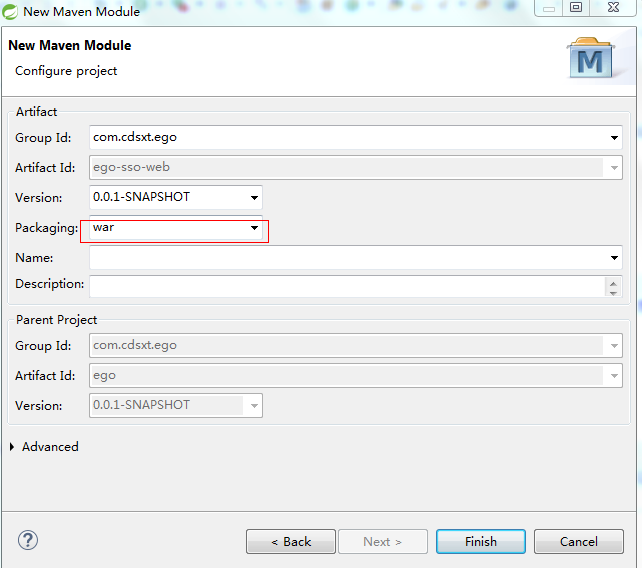
Task: Click Description scrollbar up arrow
Action: [x=613, y=283]
